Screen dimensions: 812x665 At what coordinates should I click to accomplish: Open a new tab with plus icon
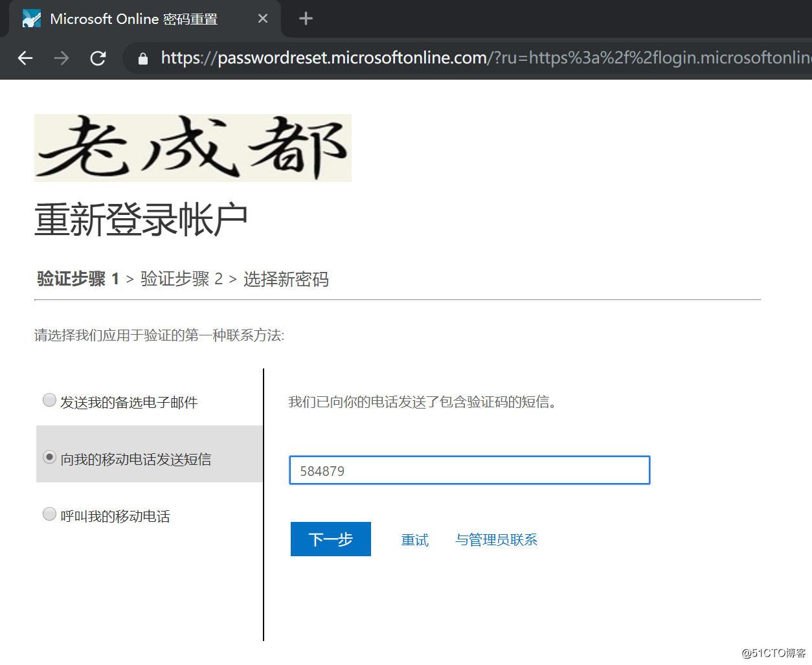306,19
